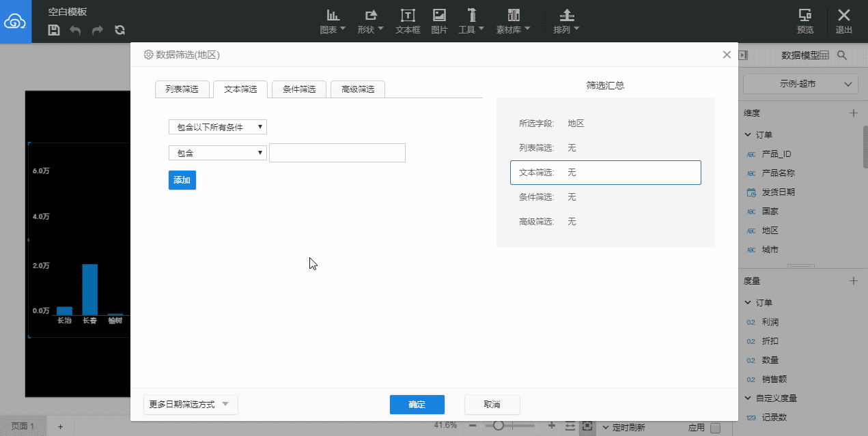Open the 素材库 material library menu
Viewport: 868px width, 436px height.
pyautogui.click(x=514, y=22)
